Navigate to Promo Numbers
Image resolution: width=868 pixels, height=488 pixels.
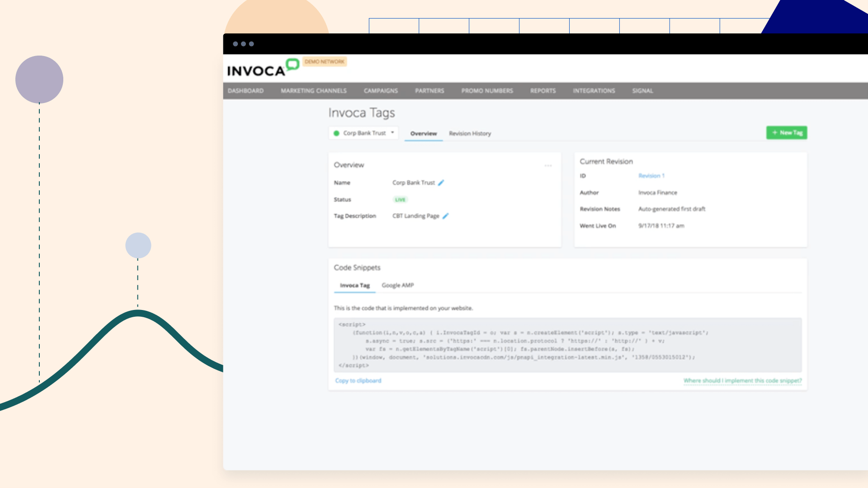coord(487,91)
